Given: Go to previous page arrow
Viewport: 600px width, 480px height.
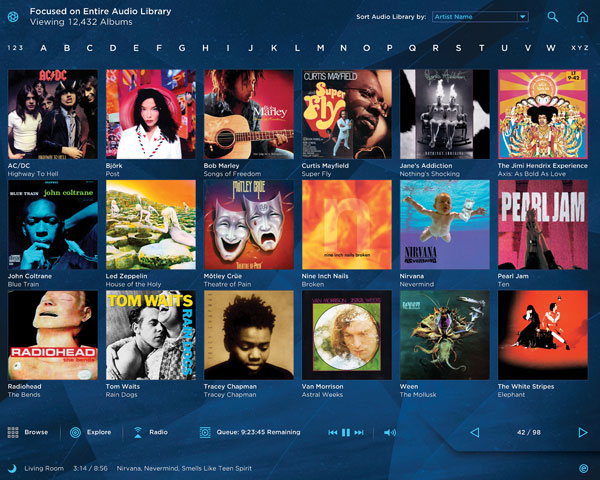Looking at the screenshot, I should click(474, 433).
